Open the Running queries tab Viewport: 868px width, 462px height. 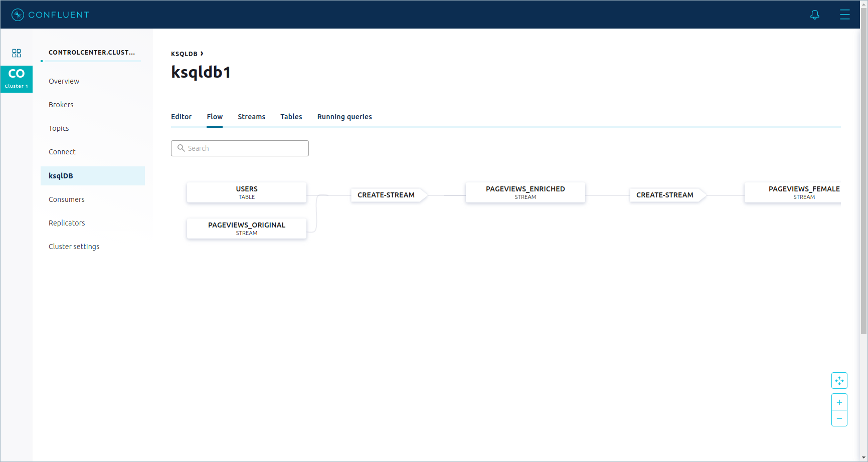tap(344, 117)
